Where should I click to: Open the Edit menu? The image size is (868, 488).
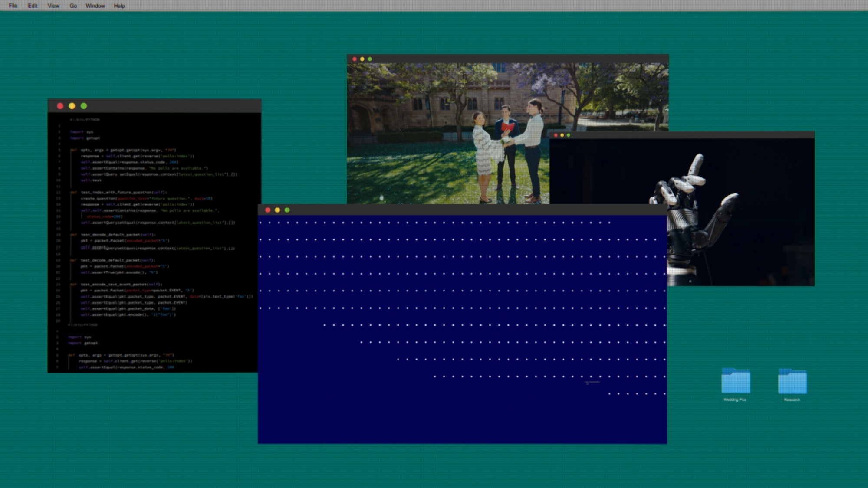click(x=33, y=6)
